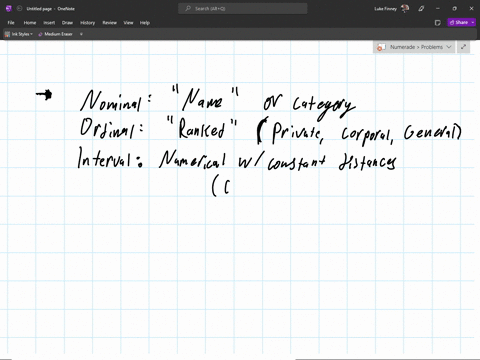Screen dimensions: 480x360
Task: Switch to the Insert tab
Action: (49, 23)
